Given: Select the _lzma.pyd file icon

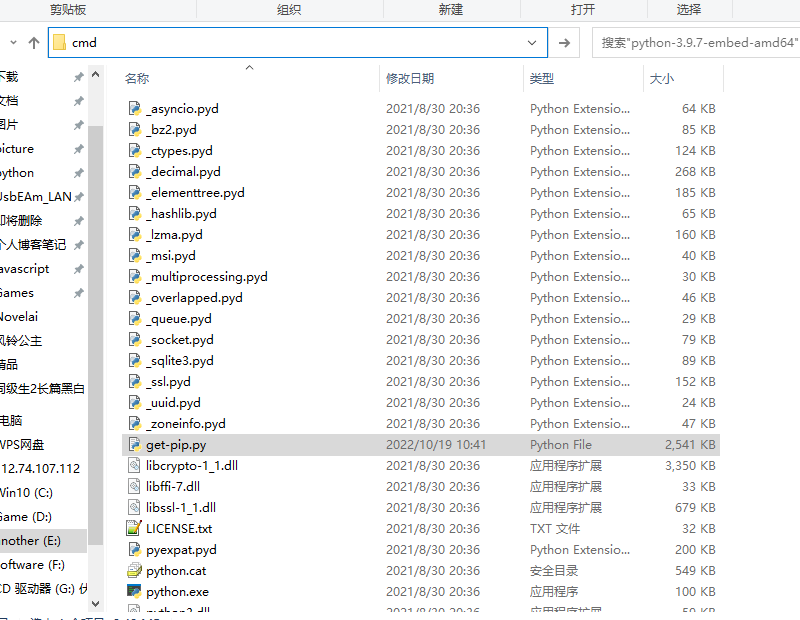Looking at the screenshot, I should point(134,234).
